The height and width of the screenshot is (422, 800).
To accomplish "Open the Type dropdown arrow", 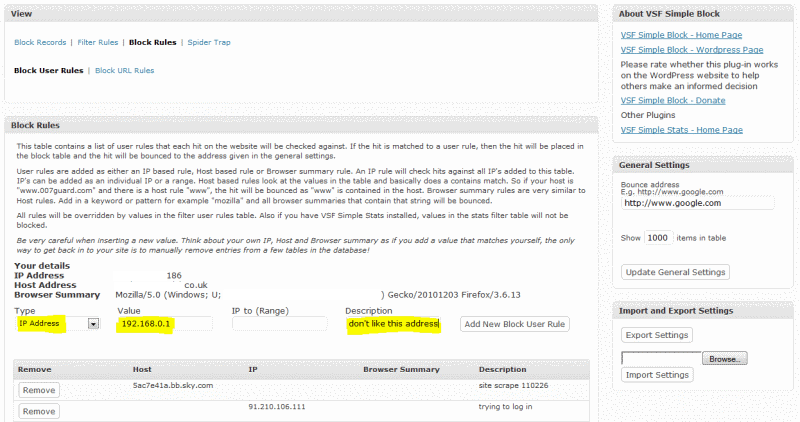I will 93,324.
